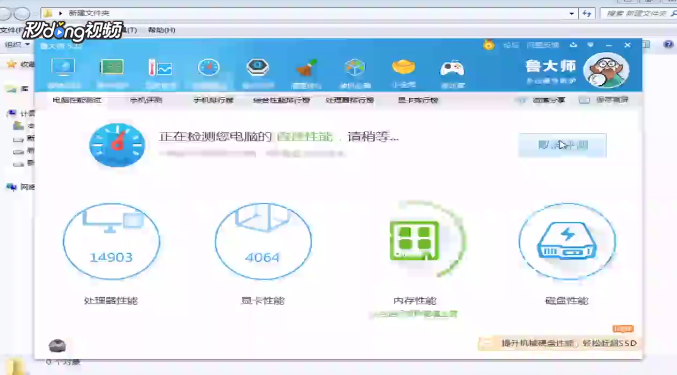The width and height of the screenshot is (677, 375).
Task: Click the Explorer refresh button
Action: tap(587, 13)
